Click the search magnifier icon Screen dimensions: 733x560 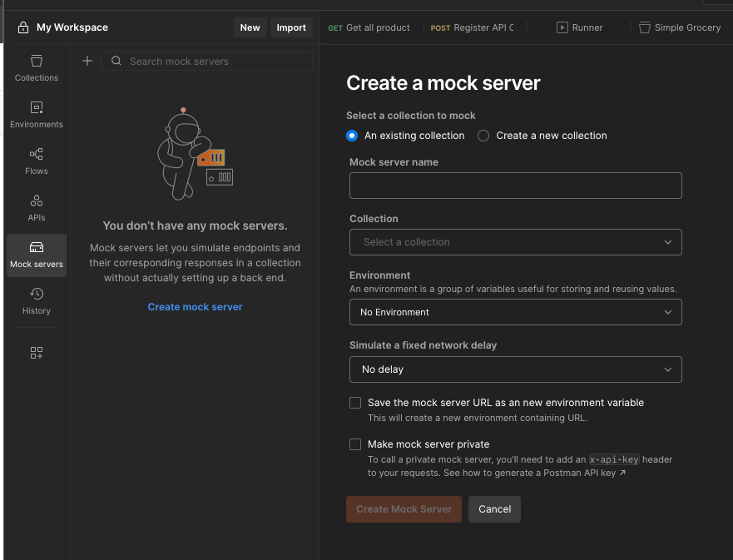tap(116, 61)
